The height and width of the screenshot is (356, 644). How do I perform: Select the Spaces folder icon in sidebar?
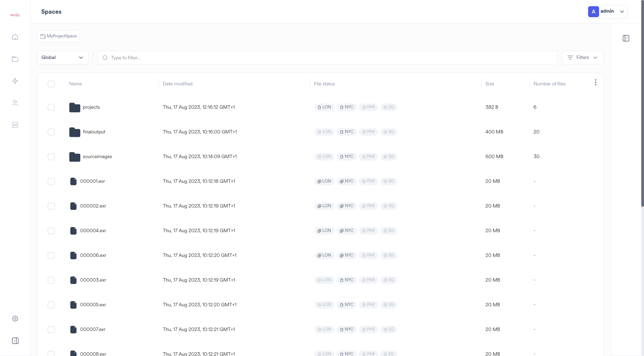15,59
